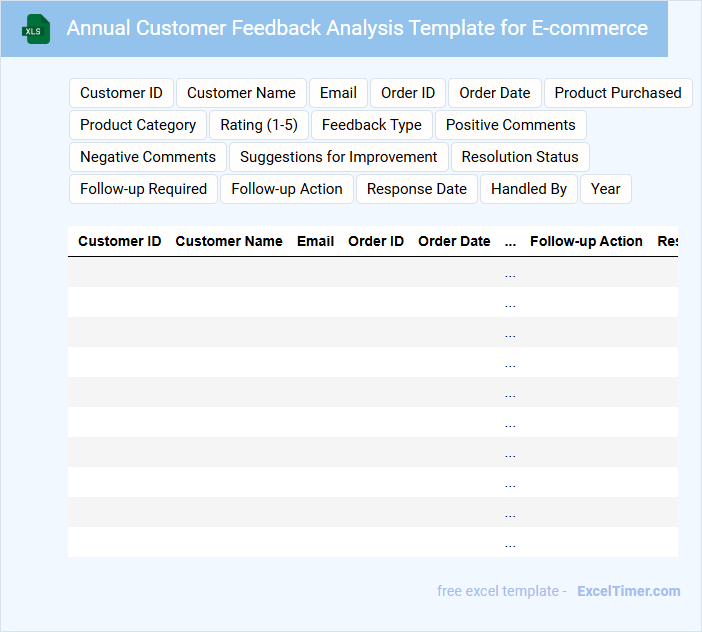The width and height of the screenshot is (702, 632).
Task: Click the Order Date column header
Action: click(x=454, y=241)
